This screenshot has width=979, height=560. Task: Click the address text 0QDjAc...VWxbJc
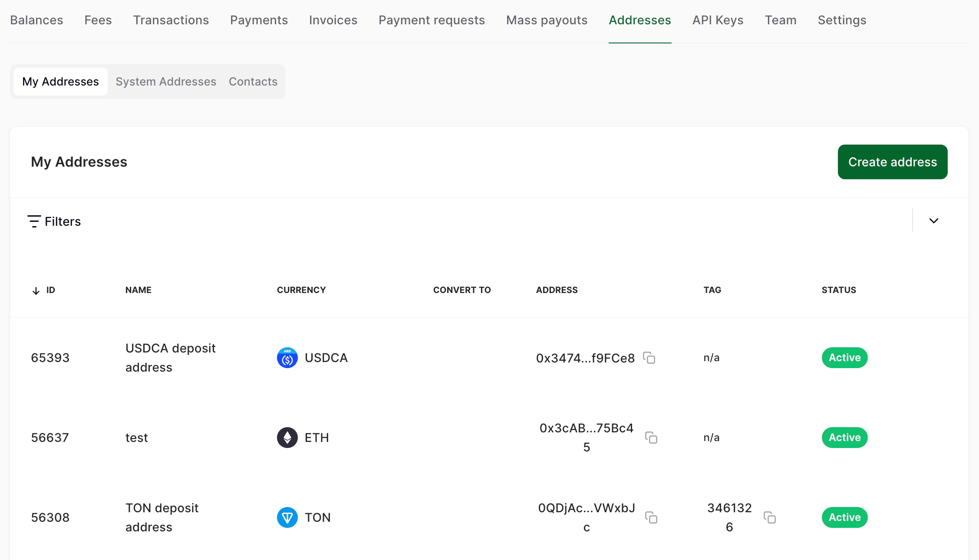(x=587, y=517)
